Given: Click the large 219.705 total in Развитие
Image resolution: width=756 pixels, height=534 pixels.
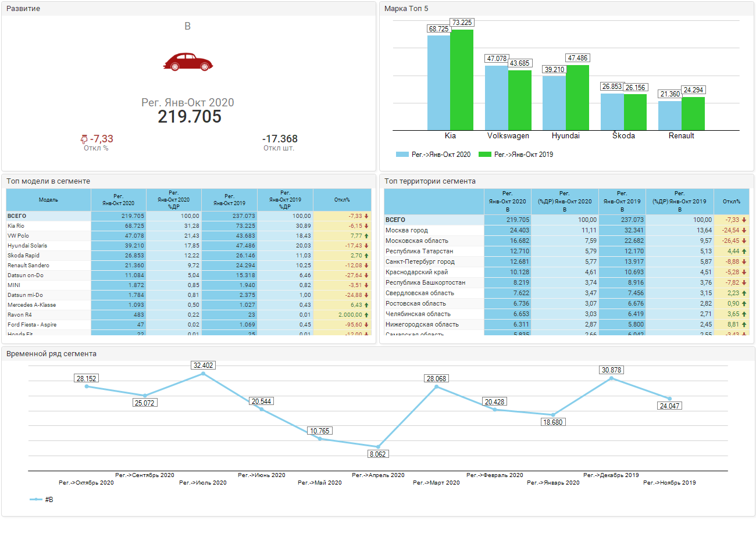Looking at the screenshot, I should point(190,117).
